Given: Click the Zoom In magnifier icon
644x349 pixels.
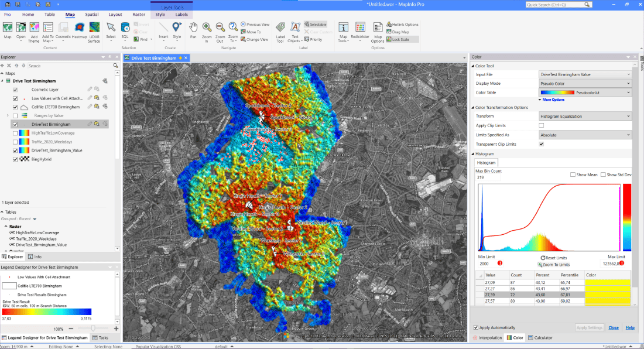Looking at the screenshot, I should click(207, 28).
